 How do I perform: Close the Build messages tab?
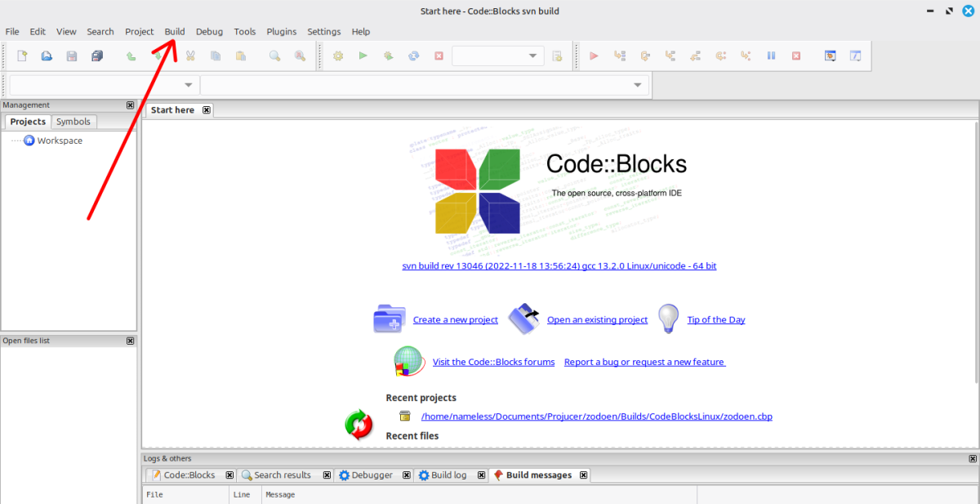(583, 475)
